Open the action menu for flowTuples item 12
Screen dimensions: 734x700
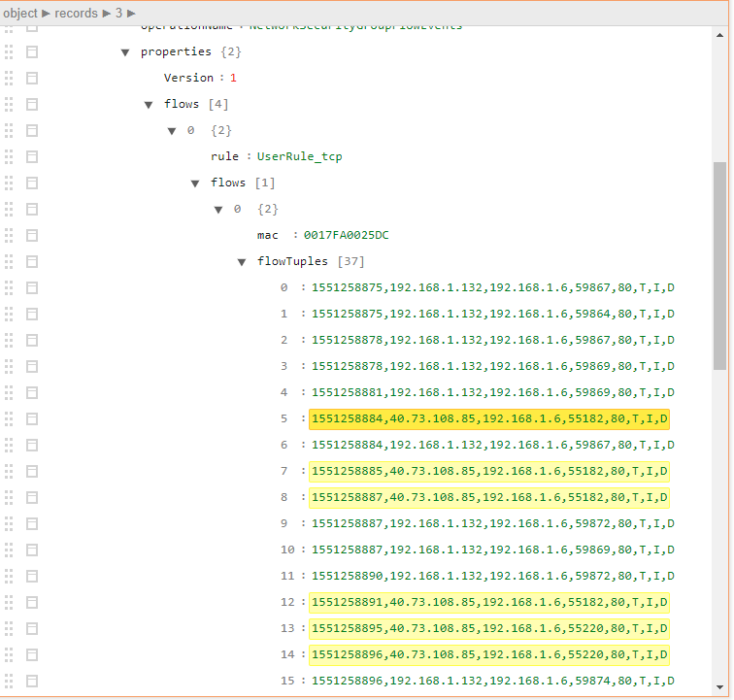click(x=32, y=602)
